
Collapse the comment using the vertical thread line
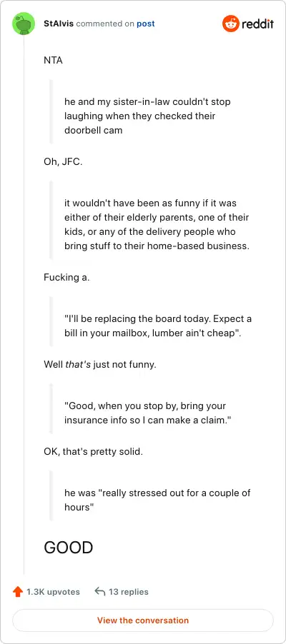[24, 304]
